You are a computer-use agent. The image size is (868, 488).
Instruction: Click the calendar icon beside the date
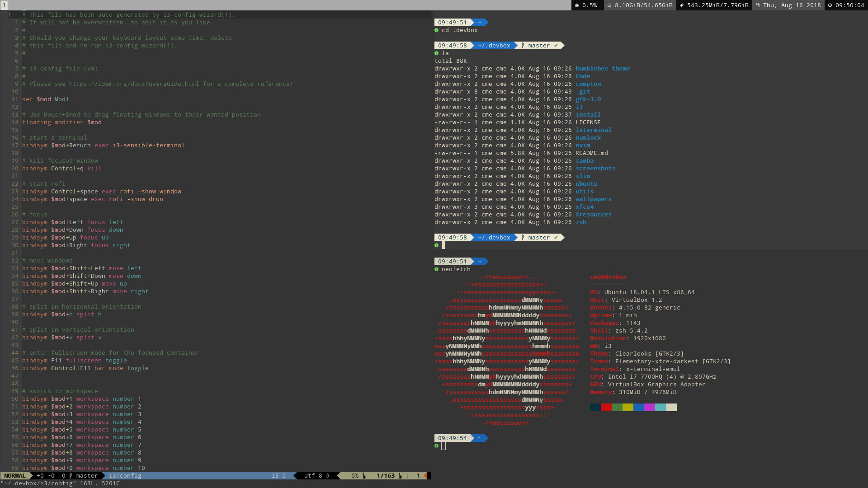click(758, 5)
